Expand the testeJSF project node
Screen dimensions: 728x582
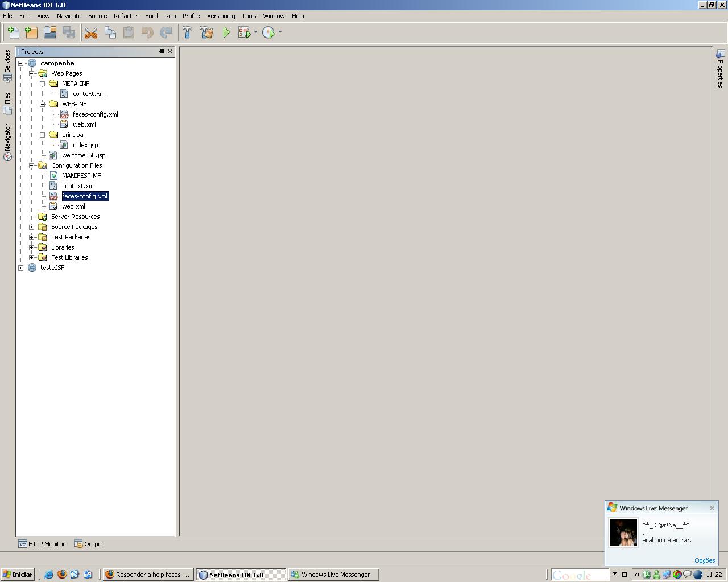21,268
